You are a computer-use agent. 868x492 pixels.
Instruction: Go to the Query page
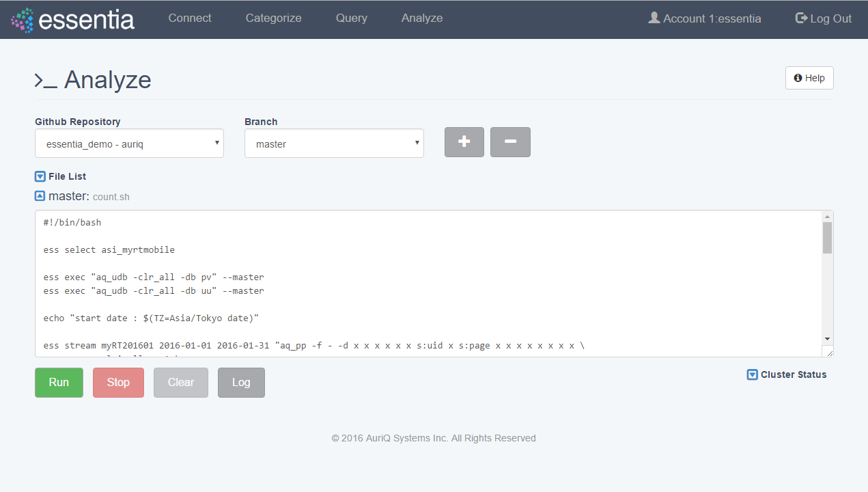coord(352,18)
